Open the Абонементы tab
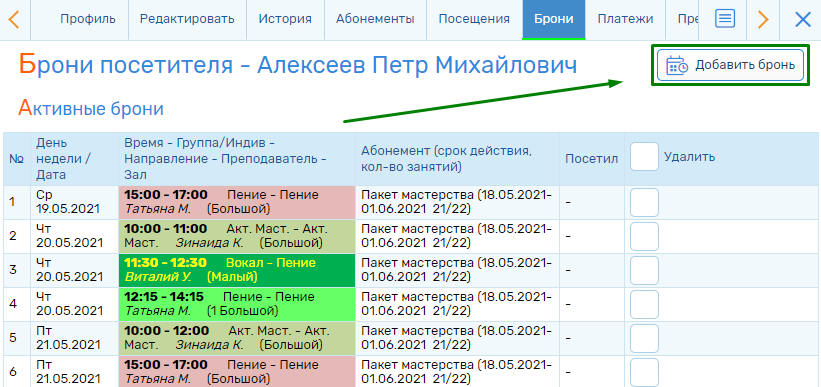 click(x=375, y=20)
